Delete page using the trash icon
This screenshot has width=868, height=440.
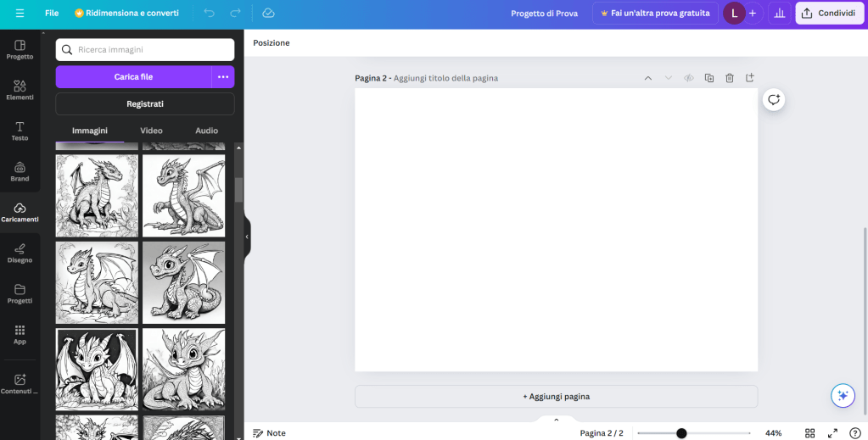point(730,78)
